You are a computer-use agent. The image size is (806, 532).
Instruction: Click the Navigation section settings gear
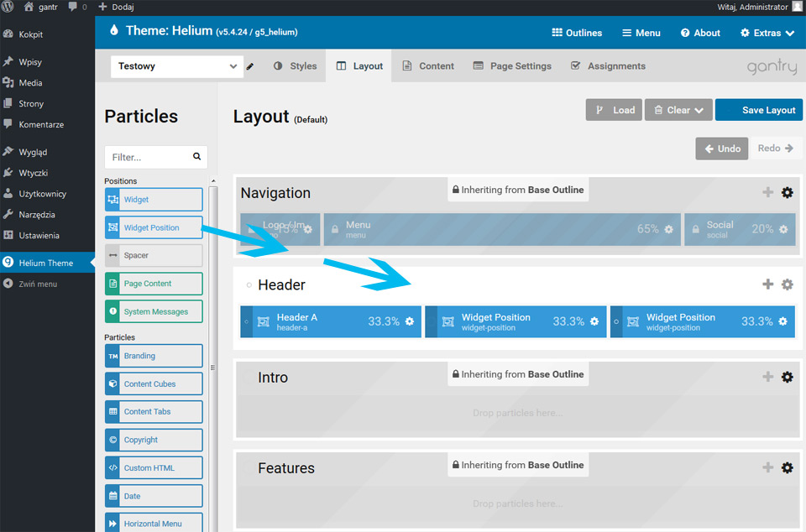pyautogui.click(x=787, y=192)
